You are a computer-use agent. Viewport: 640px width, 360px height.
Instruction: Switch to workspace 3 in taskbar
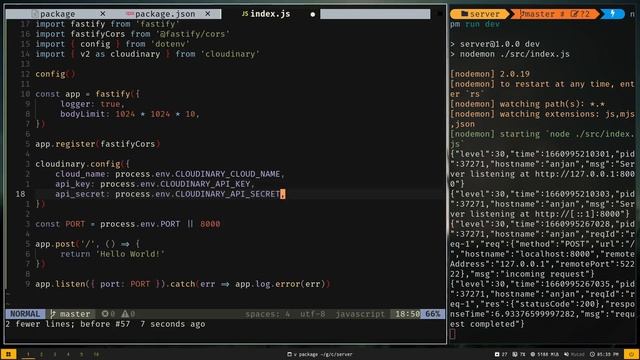coord(55,354)
